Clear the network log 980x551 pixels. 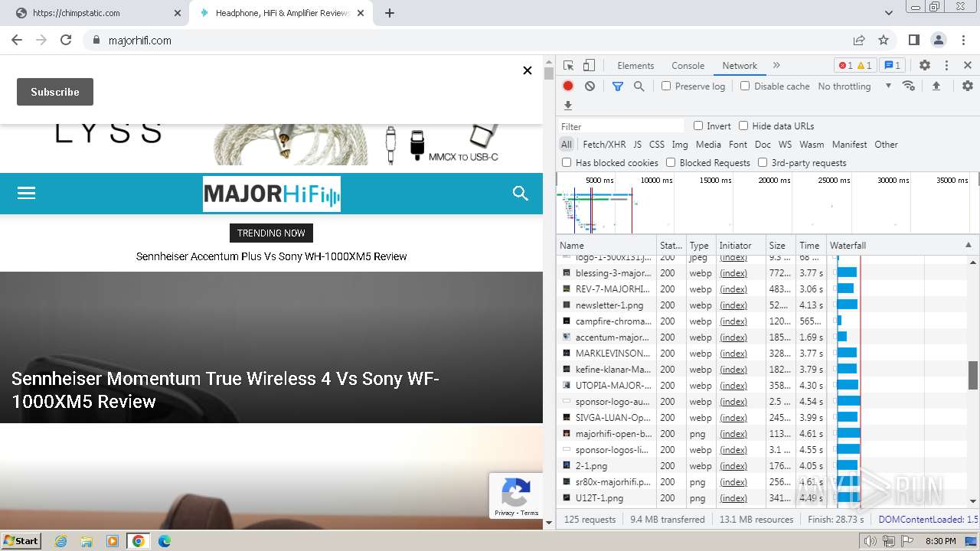(590, 86)
